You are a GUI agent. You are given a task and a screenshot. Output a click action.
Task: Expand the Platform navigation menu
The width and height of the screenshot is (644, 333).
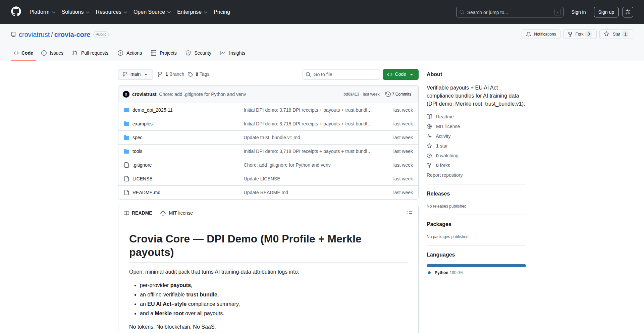(42, 12)
